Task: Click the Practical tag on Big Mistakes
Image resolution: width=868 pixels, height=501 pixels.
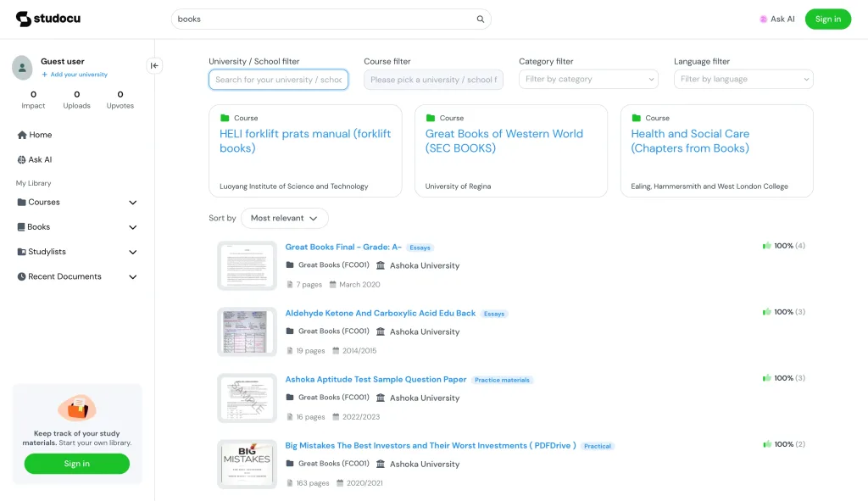Action: 598,446
